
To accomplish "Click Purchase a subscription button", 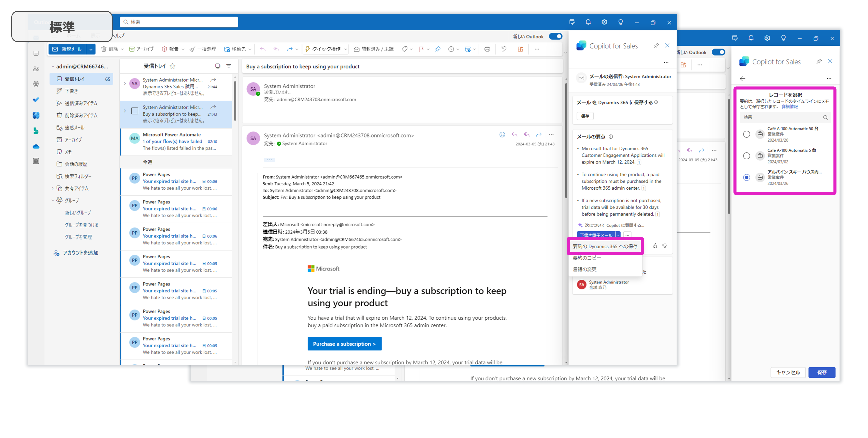I will click(344, 344).
